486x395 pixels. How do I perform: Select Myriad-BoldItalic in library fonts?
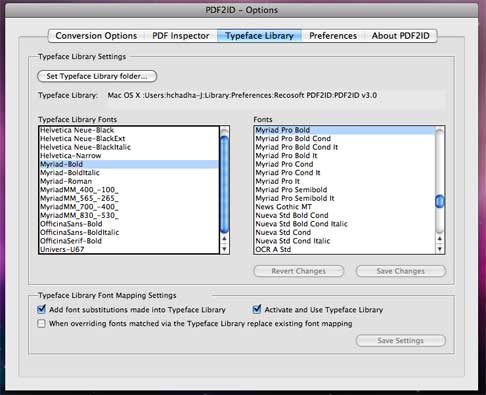pyautogui.click(x=129, y=173)
